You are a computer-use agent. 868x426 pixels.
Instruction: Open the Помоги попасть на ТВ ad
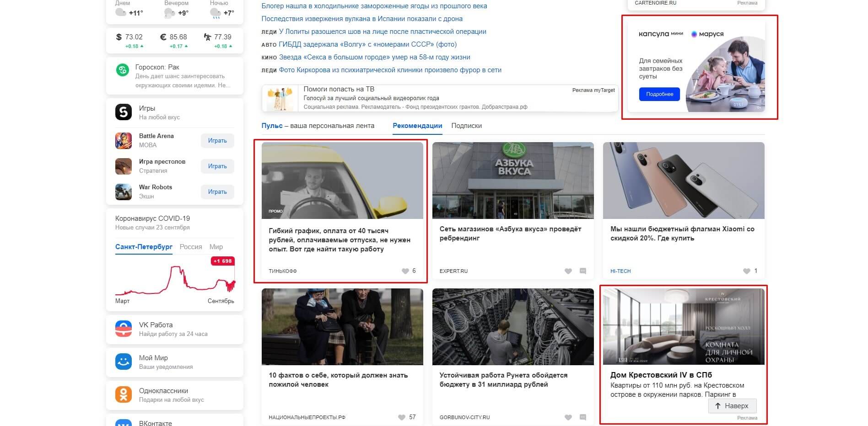[440, 98]
